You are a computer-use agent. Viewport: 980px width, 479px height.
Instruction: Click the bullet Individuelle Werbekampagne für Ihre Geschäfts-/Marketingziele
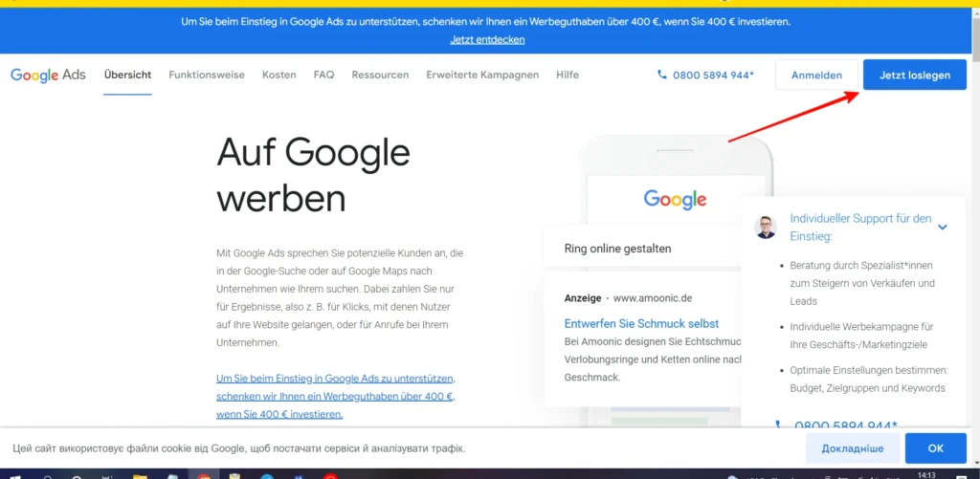(x=862, y=336)
